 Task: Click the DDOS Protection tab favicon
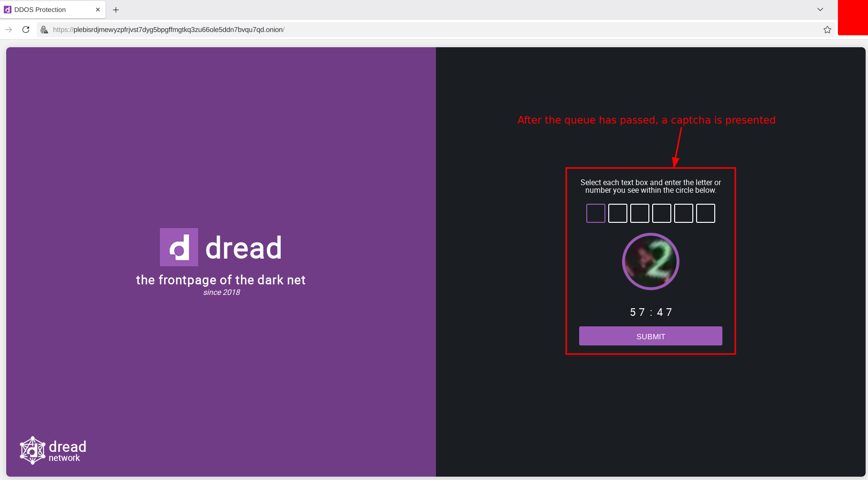[8, 10]
